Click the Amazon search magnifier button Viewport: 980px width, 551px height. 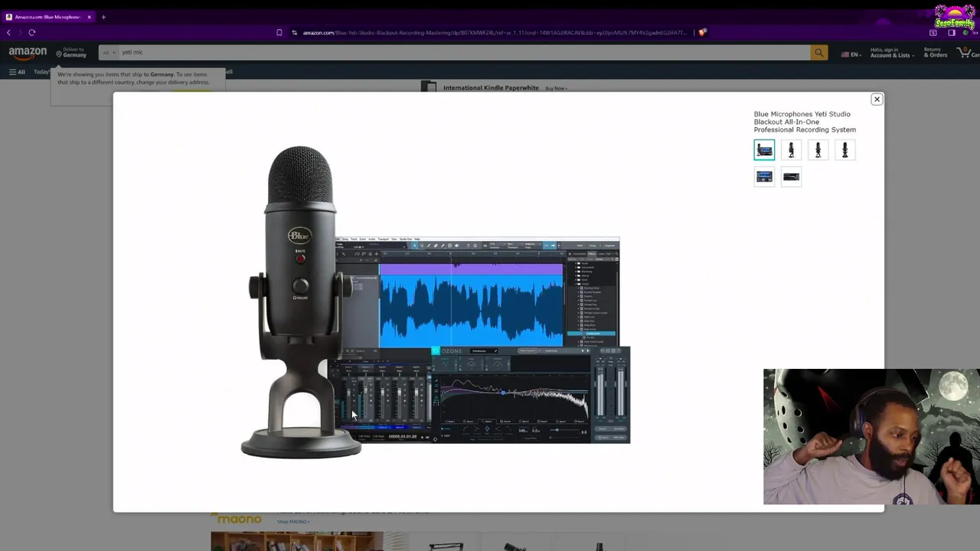(819, 52)
